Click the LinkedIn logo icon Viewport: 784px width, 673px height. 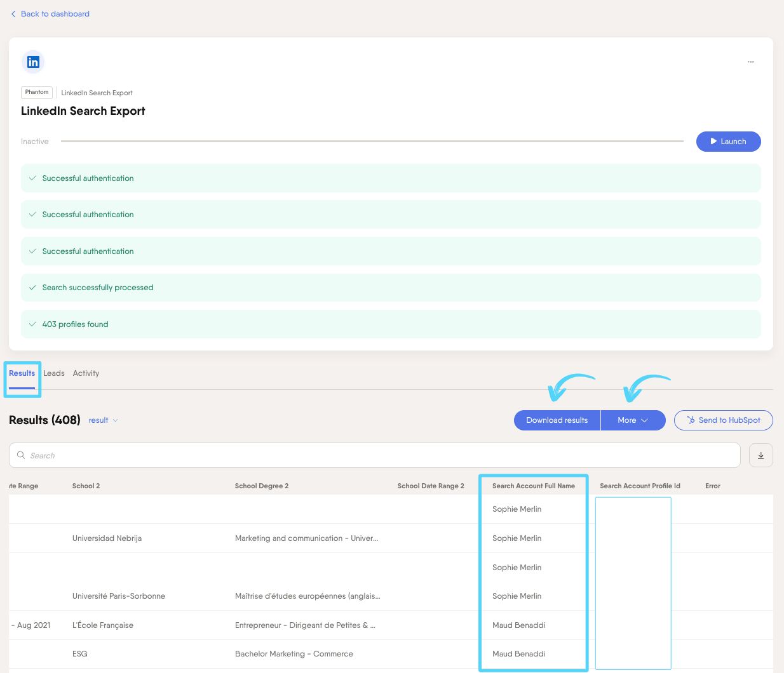point(33,62)
